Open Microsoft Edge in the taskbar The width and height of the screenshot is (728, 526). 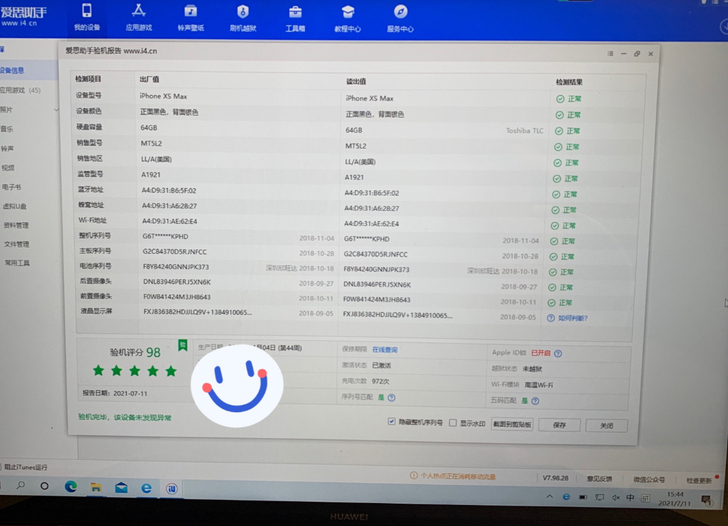click(x=71, y=486)
